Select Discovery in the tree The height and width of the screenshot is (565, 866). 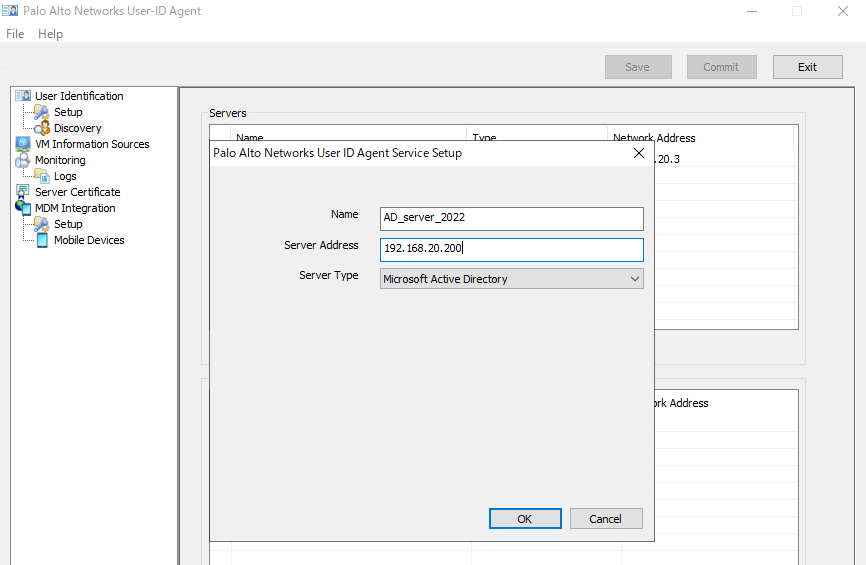click(78, 128)
